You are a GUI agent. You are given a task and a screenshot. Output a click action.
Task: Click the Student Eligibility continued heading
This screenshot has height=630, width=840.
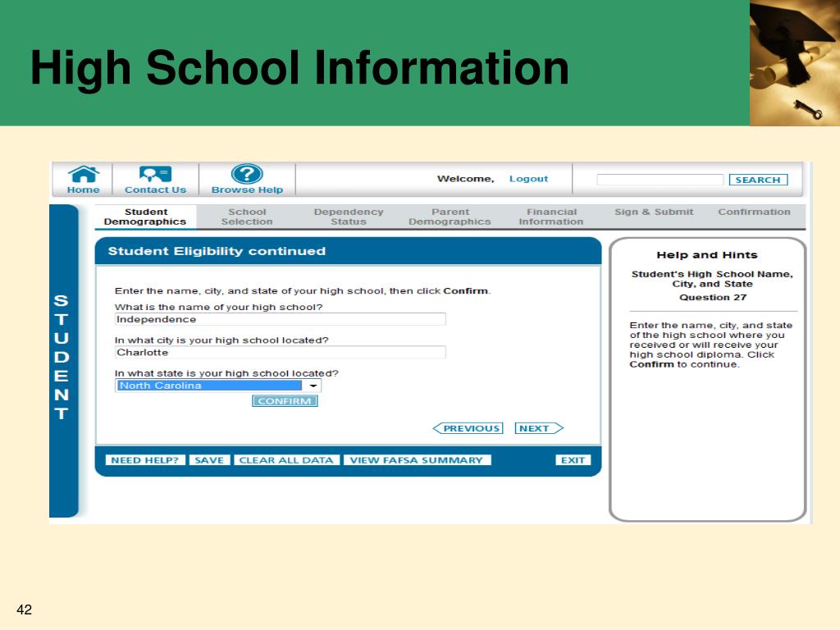[x=217, y=251]
